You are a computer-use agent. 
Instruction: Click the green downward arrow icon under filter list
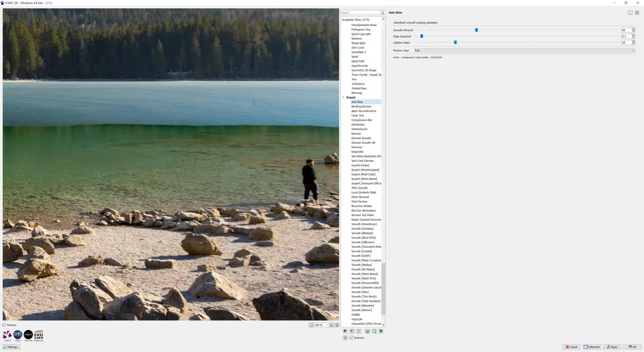coord(381,331)
